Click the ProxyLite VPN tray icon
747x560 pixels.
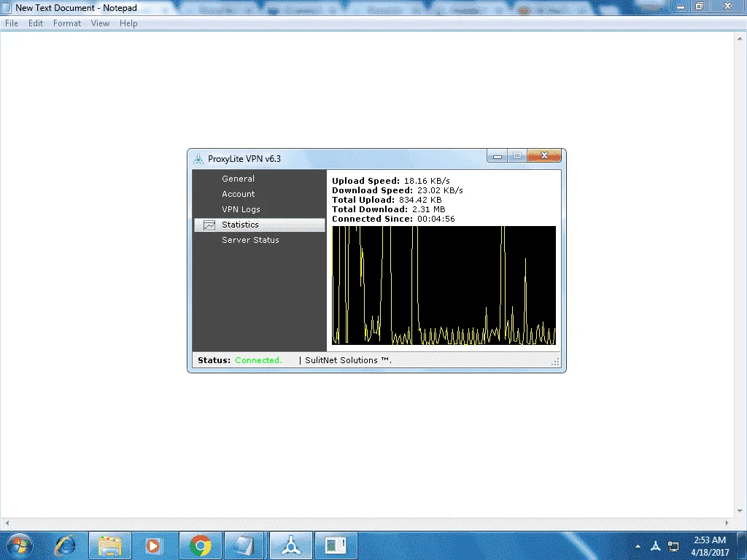[x=656, y=545]
